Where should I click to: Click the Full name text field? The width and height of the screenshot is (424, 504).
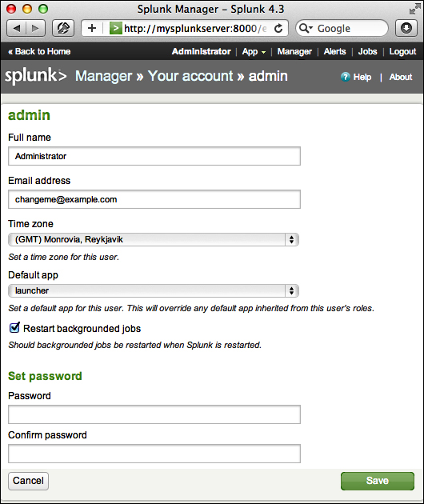[x=154, y=156]
